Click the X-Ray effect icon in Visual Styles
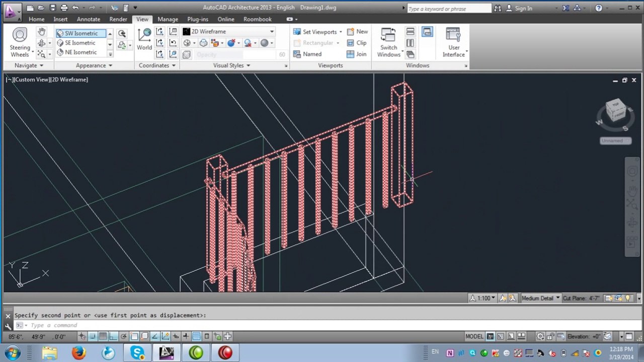The height and width of the screenshot is (362, 644). click(x=187, y=54)
